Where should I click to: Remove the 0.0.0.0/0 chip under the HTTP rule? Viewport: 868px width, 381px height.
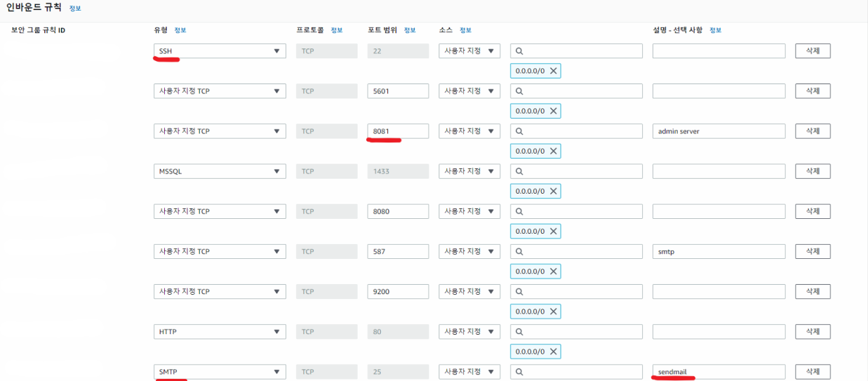(554, 351)
